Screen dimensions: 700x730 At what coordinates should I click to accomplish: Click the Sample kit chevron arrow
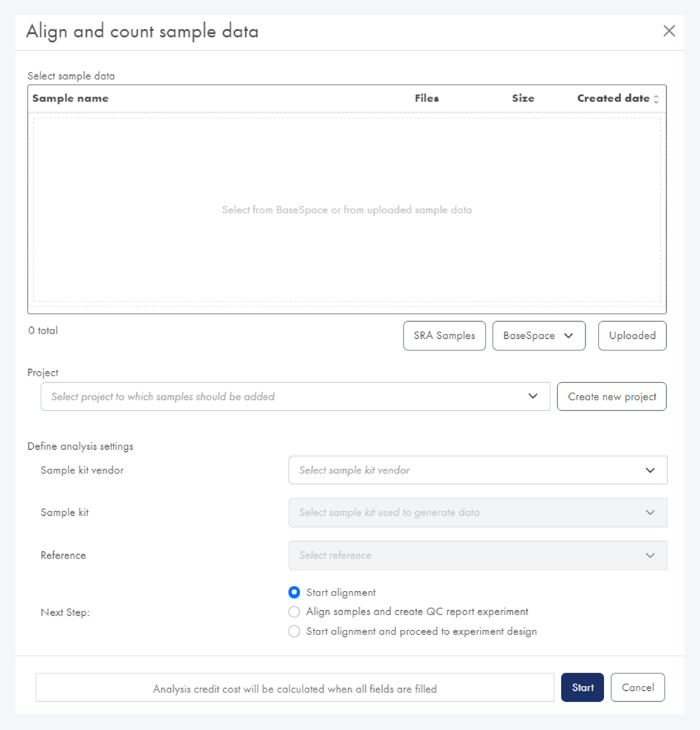tap(650, 513)
